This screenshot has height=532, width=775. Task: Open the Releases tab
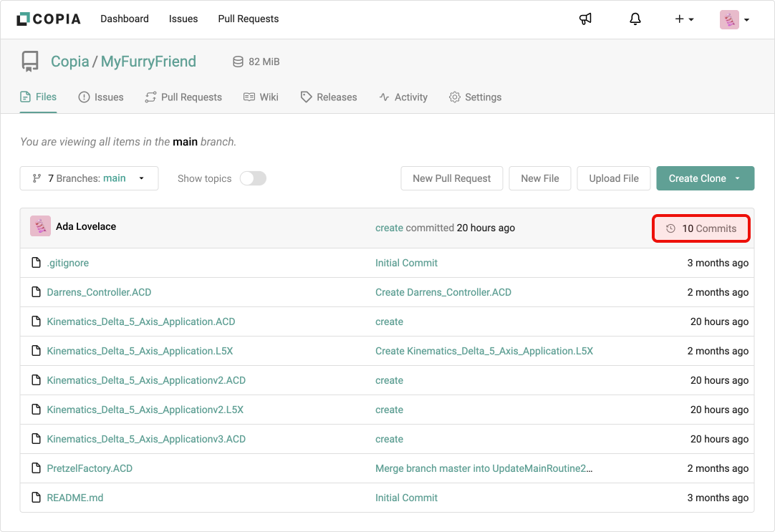pyautogui.click(x=329, y=97)
